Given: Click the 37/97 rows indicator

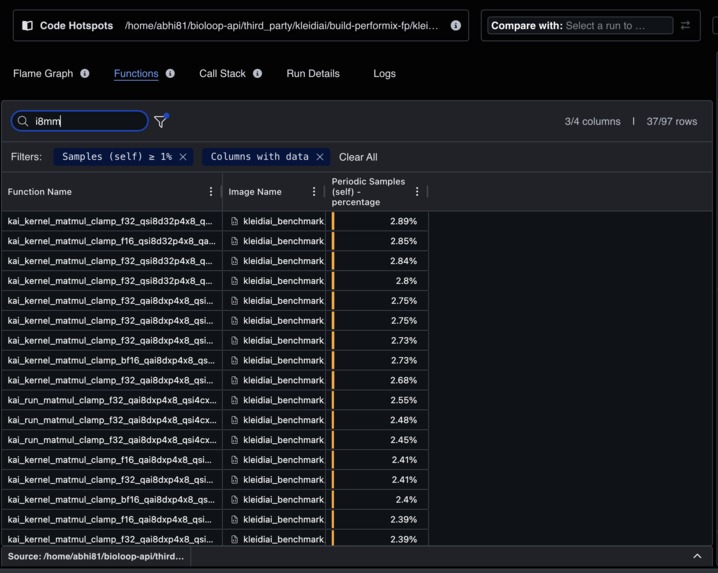Looking at the screenshot, I should pyautogui.click(x=672, y=121).
